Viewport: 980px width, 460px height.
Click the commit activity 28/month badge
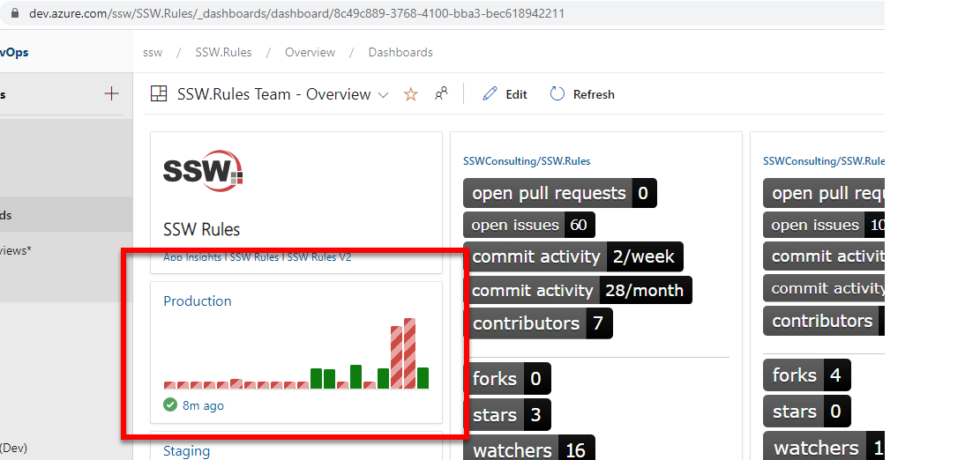click(x=578, y=290)
